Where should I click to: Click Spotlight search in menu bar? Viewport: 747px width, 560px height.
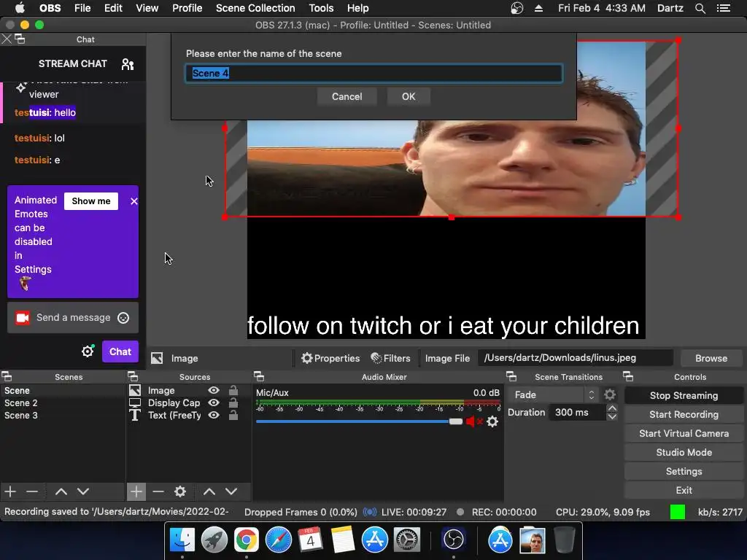(x=700, y=8)
